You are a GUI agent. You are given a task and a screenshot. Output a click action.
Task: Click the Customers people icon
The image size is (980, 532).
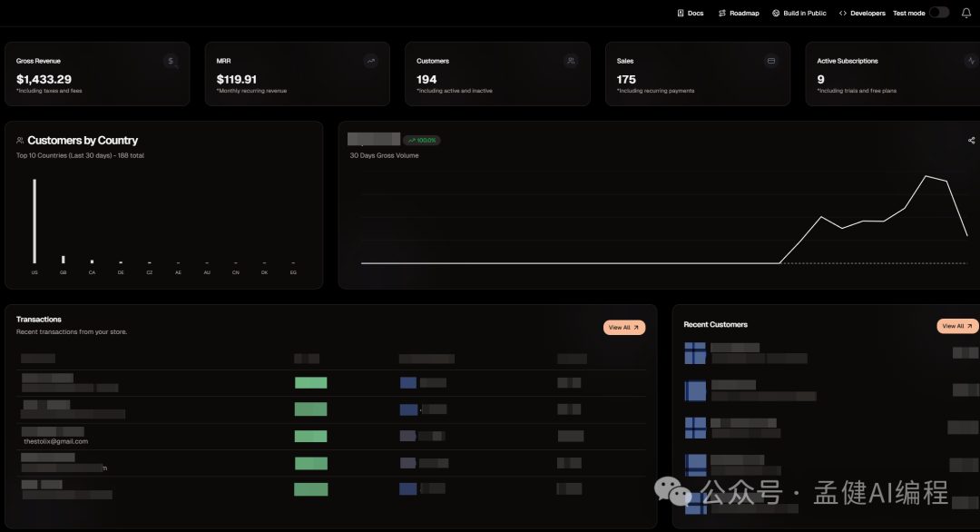coord(571,62)
